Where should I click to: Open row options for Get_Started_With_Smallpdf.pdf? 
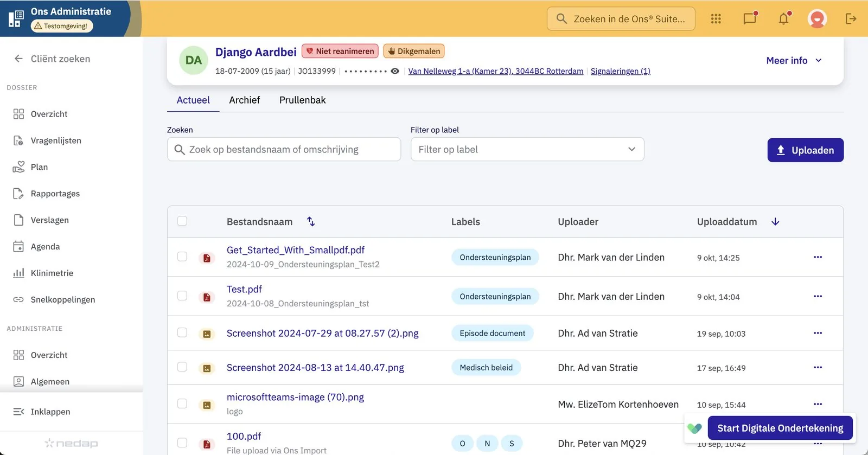tap(818, 257)
